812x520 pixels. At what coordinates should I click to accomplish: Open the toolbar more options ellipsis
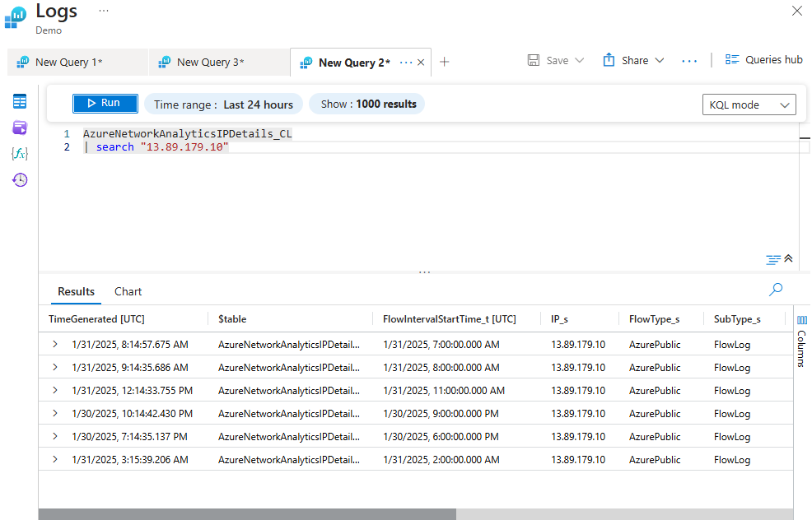689,61
